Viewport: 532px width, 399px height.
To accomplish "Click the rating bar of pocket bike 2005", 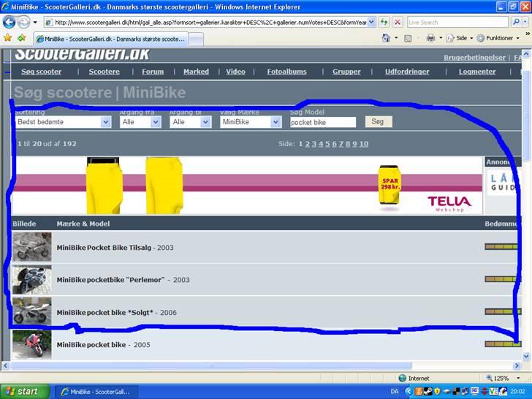I will [503, 344].
